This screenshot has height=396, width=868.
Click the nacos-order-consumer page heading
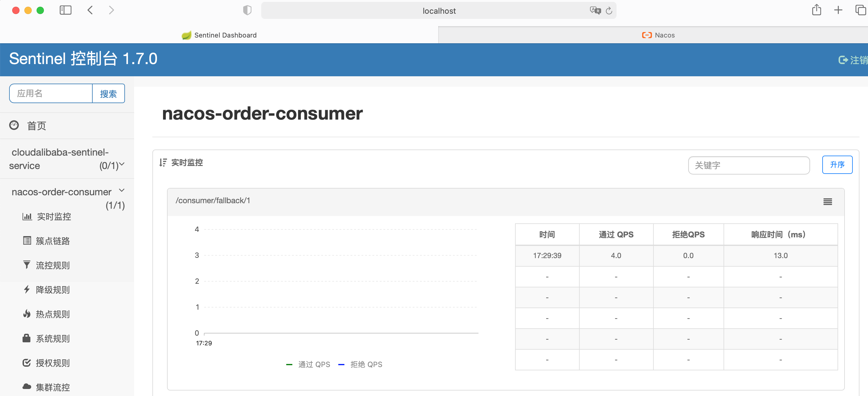[262, 113]
